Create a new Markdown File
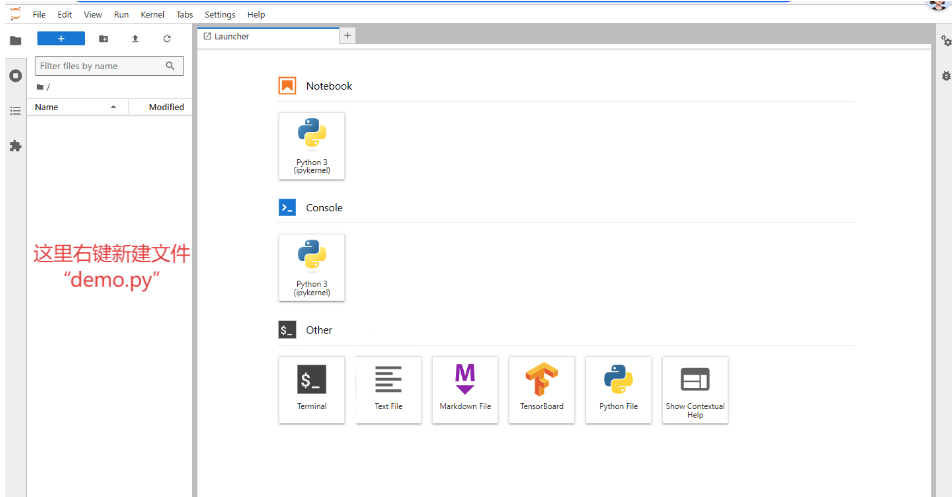The height and width of the screenshot is (497, 952). coord(465,389)
